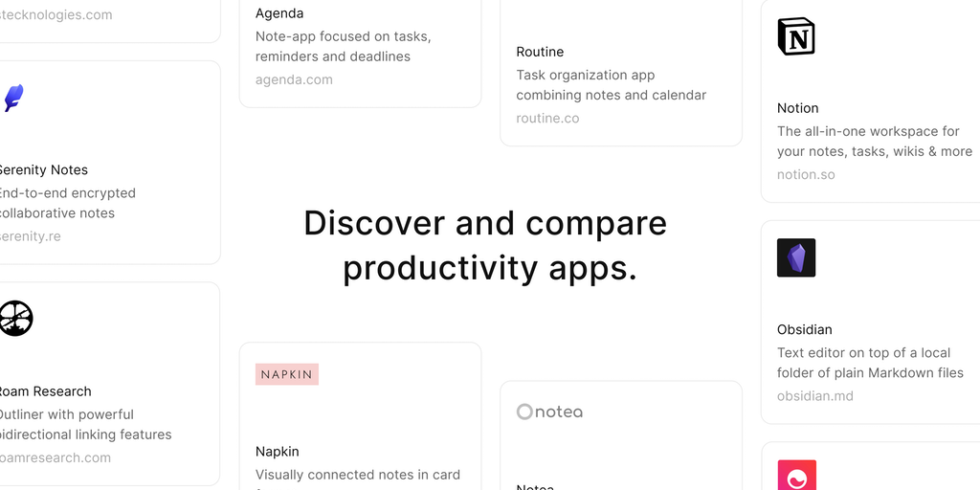The image size is (980, 490).
Task: Open the routine.co link
Action: 547,119
